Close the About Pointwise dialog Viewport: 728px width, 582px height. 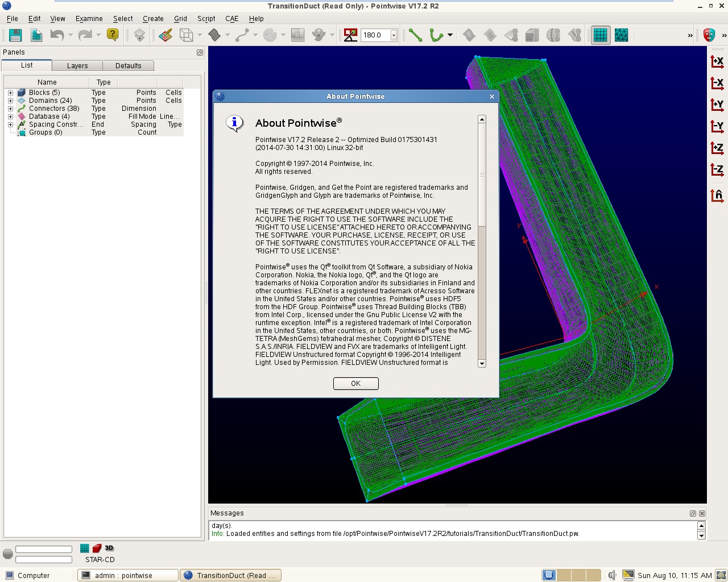click(x=492, y=97)
